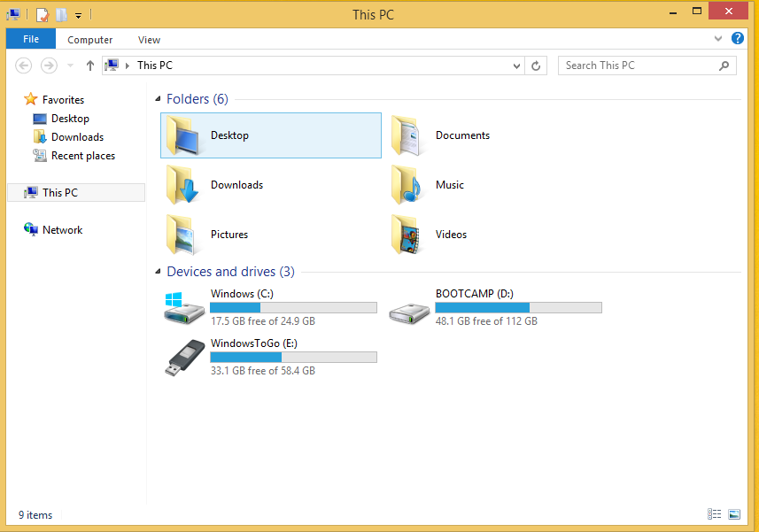Click the Windows (C:) capacity bar
Viewport: 759px width, 532px height.
click(293, 307)
